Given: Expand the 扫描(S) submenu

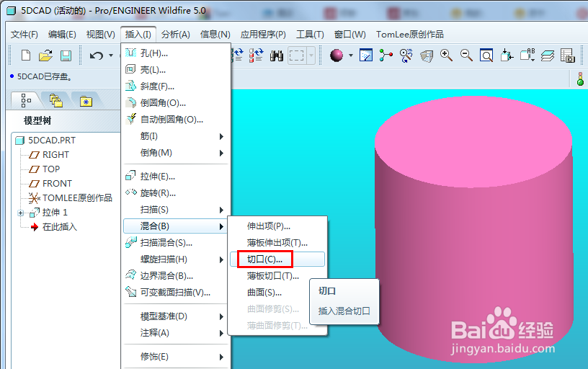Looking at the screenshot, I should [176, 210].
